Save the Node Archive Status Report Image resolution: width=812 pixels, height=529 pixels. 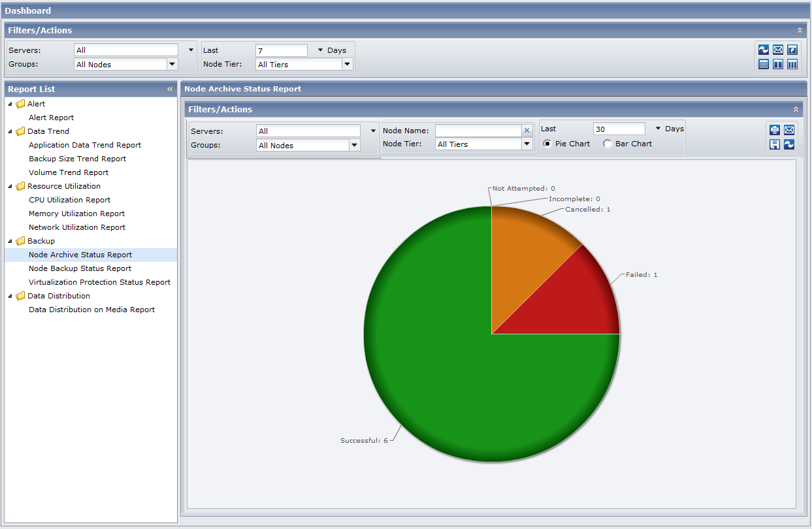775,144
